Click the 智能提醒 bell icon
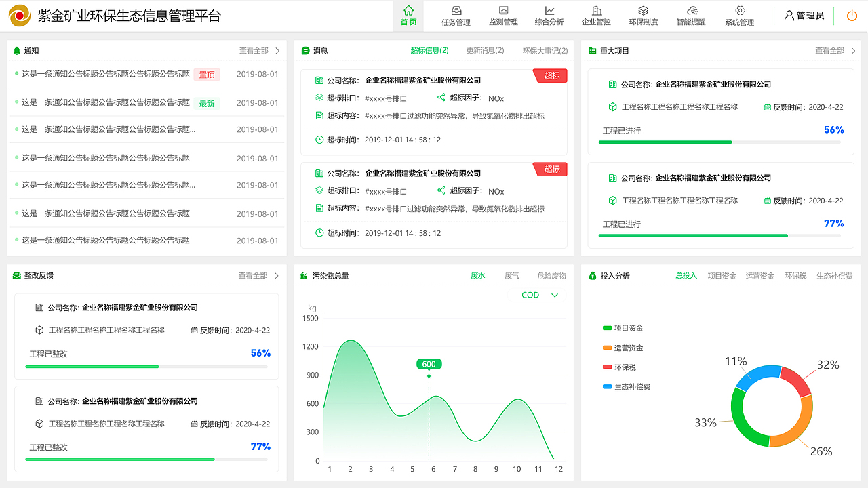 691,12
